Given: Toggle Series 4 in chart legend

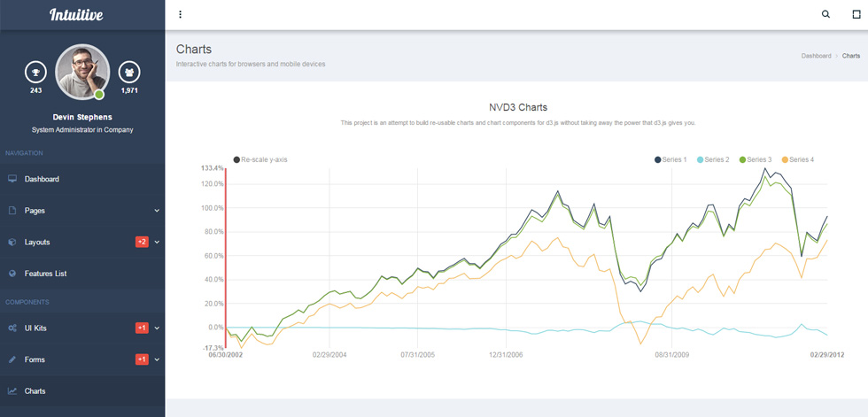Looking at the screenshot, I should click(798, 160).
